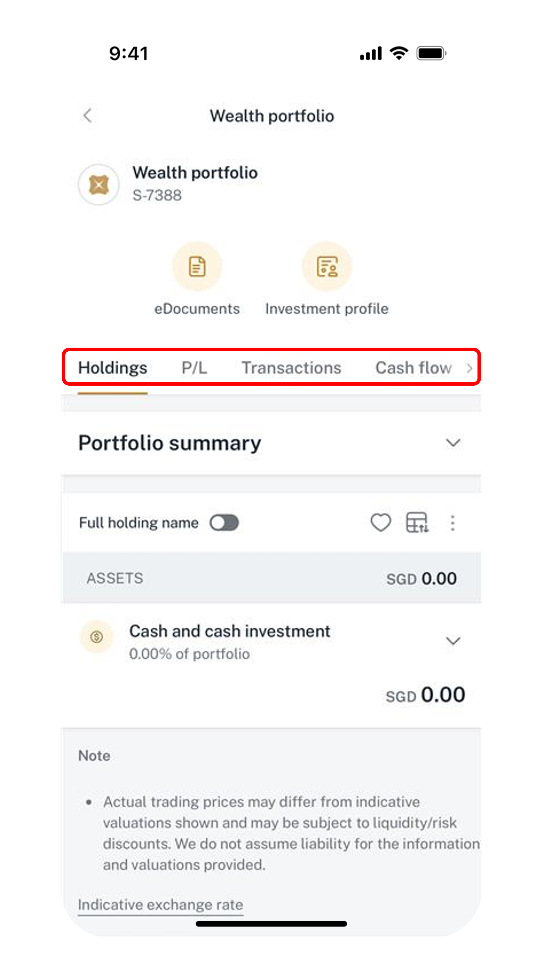Expand Cash and cash investment chevron

453,641
